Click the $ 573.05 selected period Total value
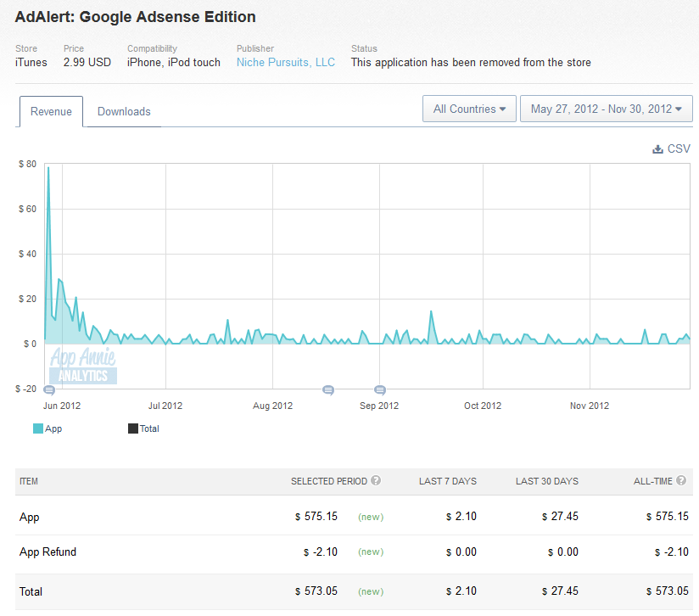Screen dimensions: 699x616 316,591
